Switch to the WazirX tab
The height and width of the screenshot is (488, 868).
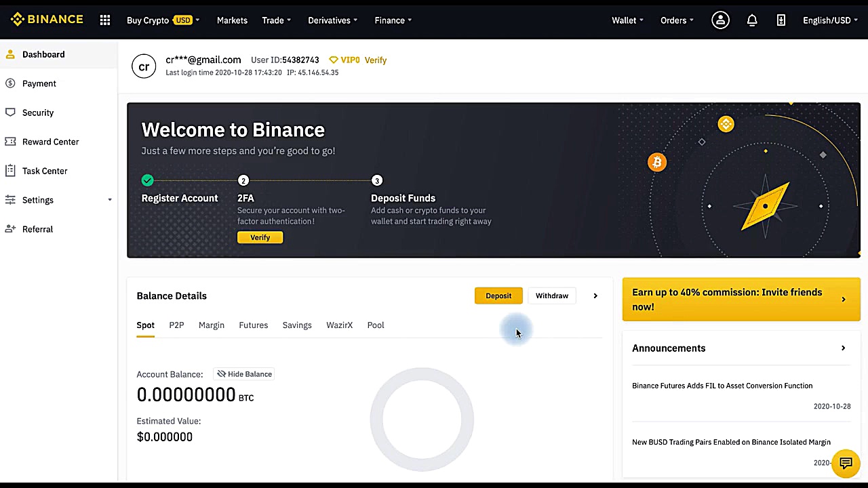(x=339, y=325)
